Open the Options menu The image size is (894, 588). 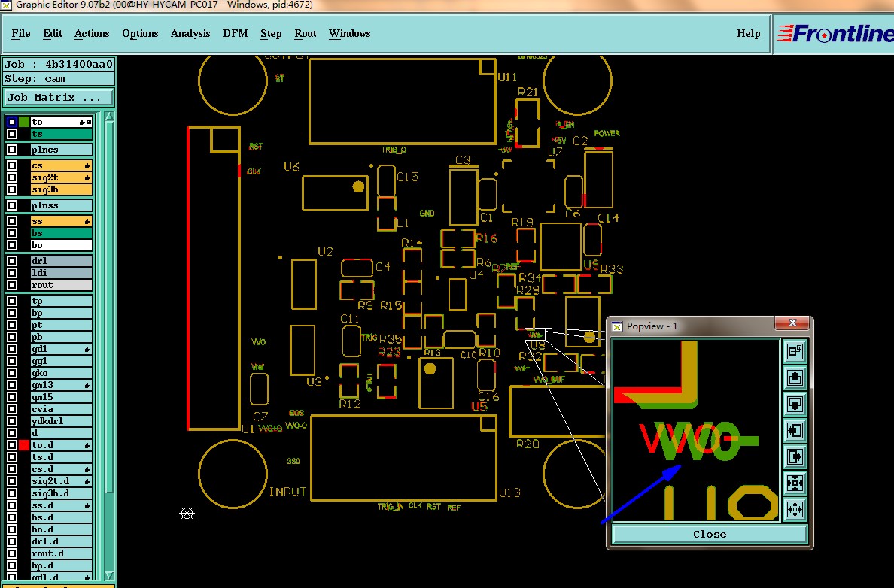(x=140, y=34)
